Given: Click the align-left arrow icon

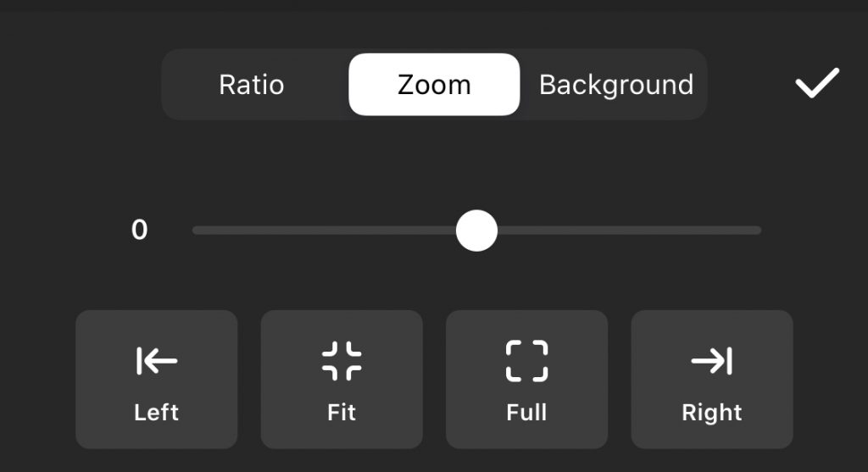Looking at the screenshot, I should coord(157,361).
